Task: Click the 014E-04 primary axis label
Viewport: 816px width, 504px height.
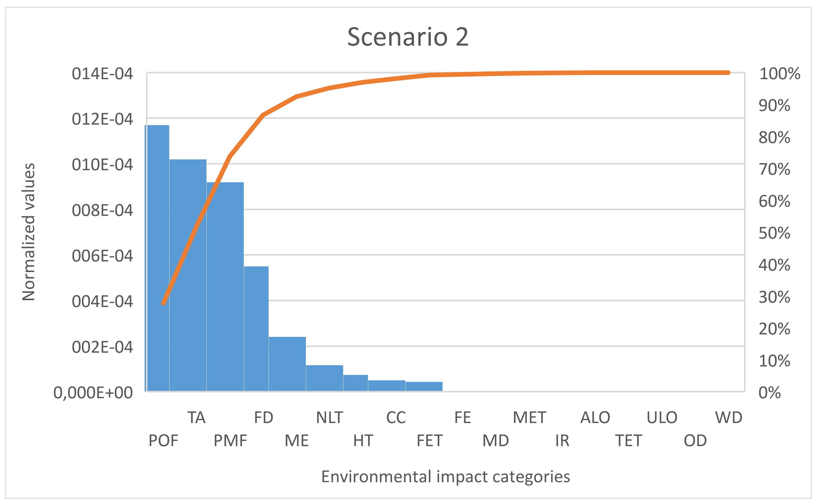Action: (102, 74)
